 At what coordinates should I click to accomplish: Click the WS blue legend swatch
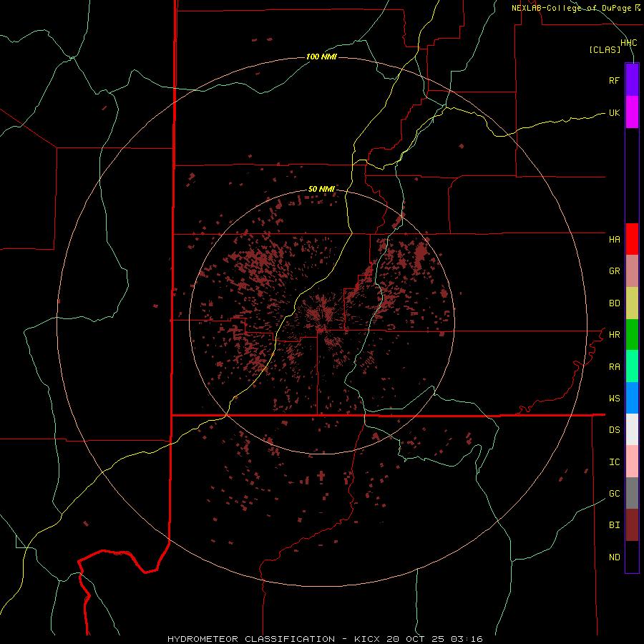point(632,398)
